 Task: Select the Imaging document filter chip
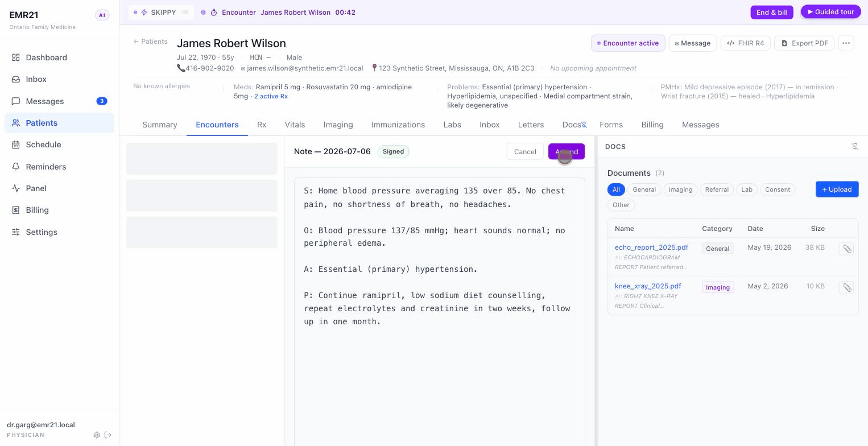[680, 189]
